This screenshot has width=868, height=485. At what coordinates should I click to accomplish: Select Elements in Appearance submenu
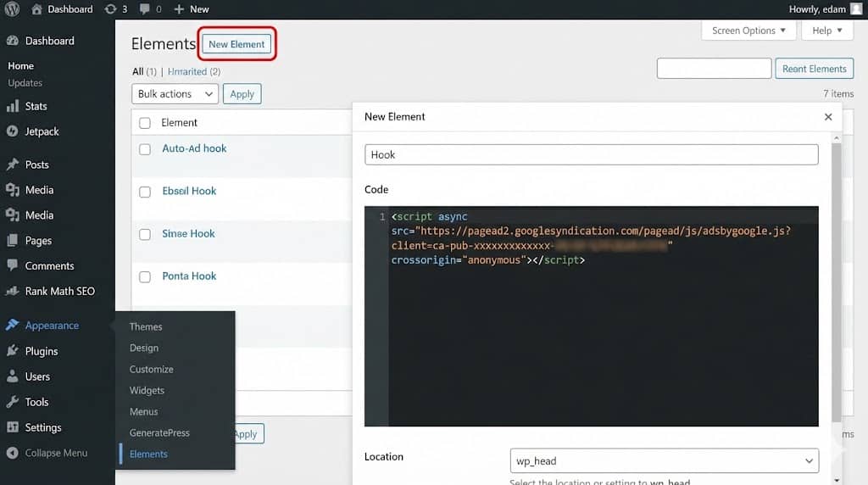tap(148, 454)
